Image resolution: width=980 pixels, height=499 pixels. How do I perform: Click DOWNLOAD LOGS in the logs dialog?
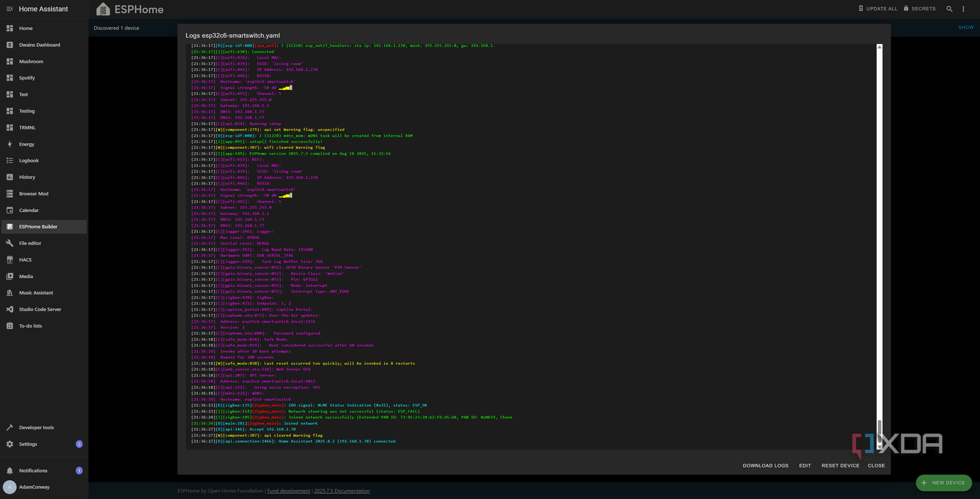pos(766,466)
